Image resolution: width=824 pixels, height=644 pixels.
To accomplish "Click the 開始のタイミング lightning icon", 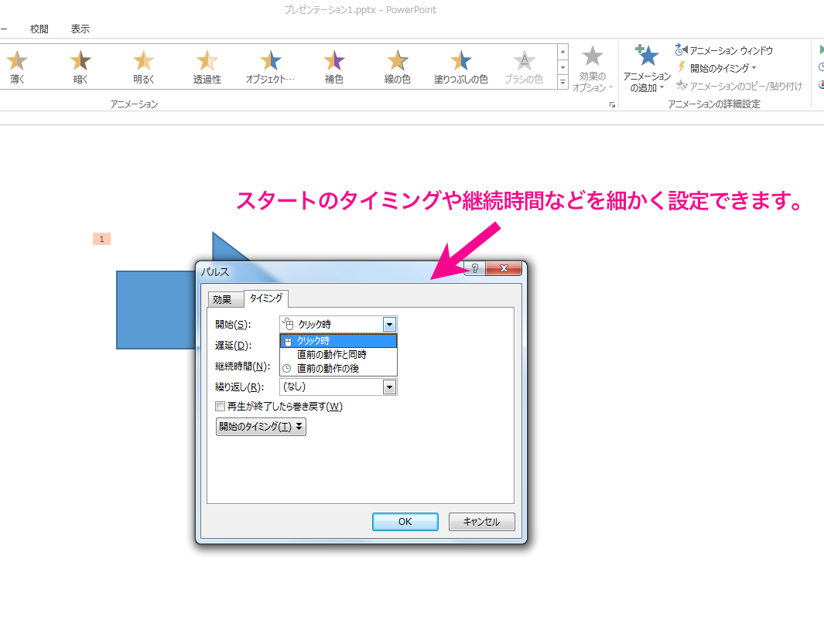I will pyautogui.click(x=680, y=68).
